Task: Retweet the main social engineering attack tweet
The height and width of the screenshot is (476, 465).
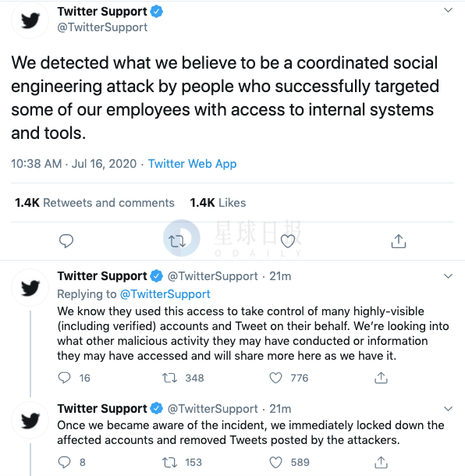Action: pos(177,241)
